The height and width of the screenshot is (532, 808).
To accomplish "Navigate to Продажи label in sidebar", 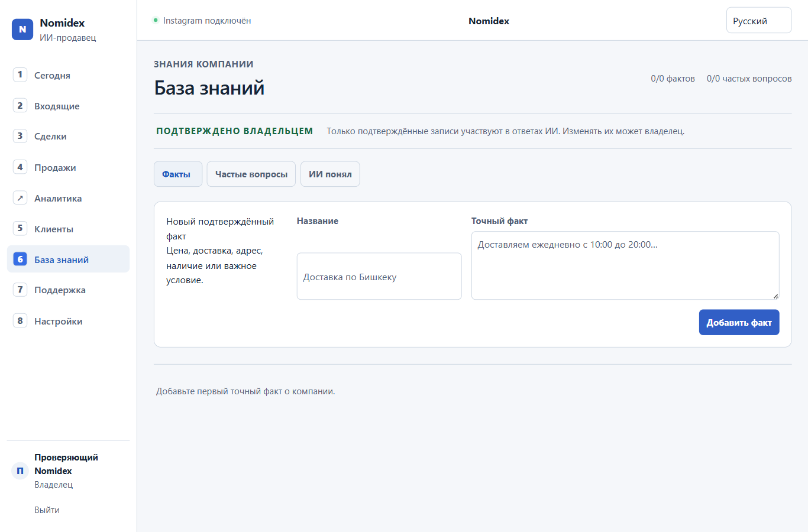I will 55,168.
